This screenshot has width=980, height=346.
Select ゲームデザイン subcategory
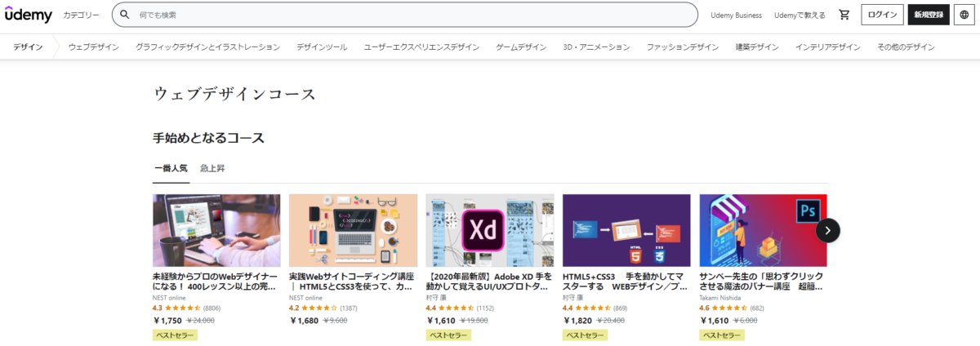coord(521,47)
